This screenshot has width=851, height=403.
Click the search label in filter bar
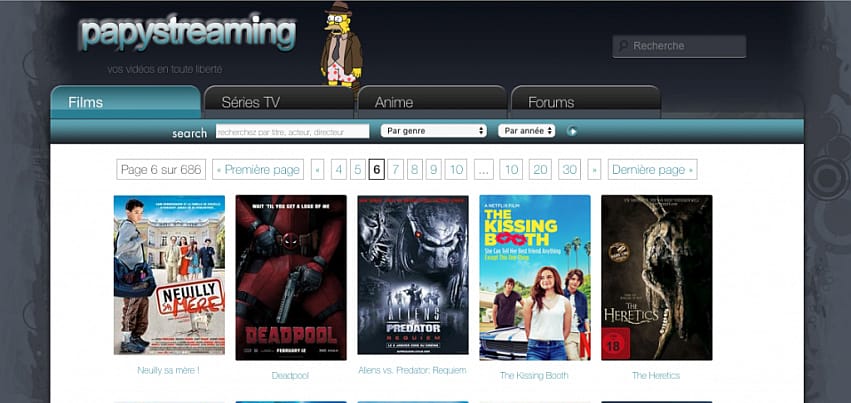[x=189, y=133]
